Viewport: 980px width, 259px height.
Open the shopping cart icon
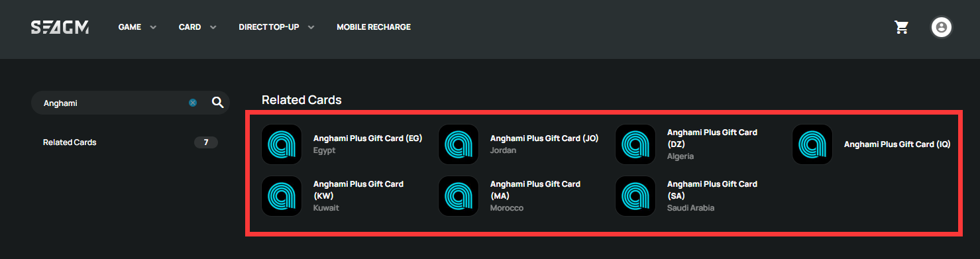(x=900, y=27)
